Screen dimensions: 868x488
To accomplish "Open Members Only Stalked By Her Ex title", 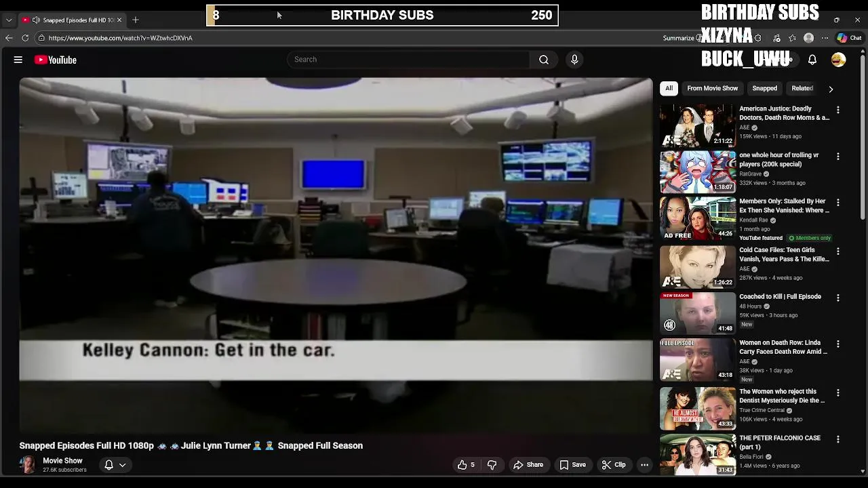I will point(784,206).
